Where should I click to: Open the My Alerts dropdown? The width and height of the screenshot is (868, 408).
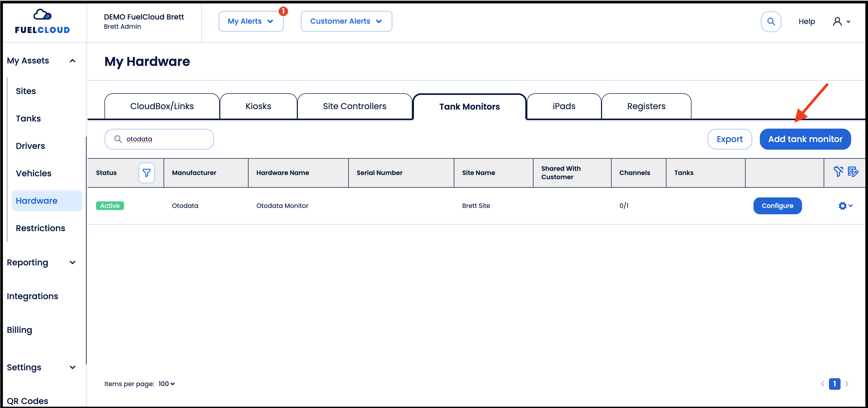pos(251,21)
